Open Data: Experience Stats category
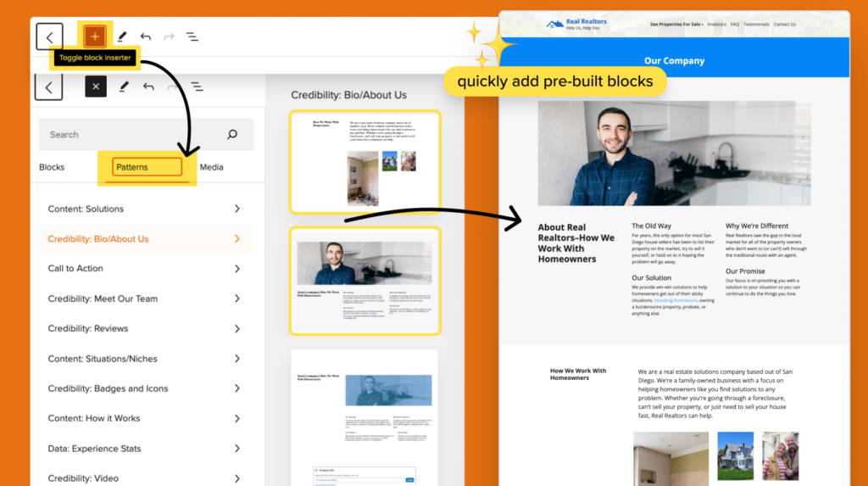Viewport: 868px width, 486px height. click(145, 449)
